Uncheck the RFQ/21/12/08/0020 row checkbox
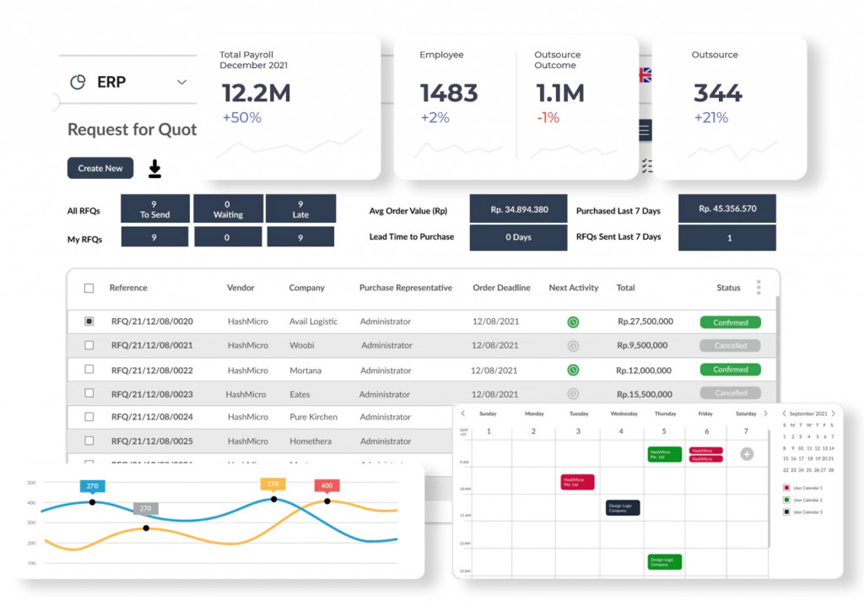The image size is (864, 616). (89, 322)
